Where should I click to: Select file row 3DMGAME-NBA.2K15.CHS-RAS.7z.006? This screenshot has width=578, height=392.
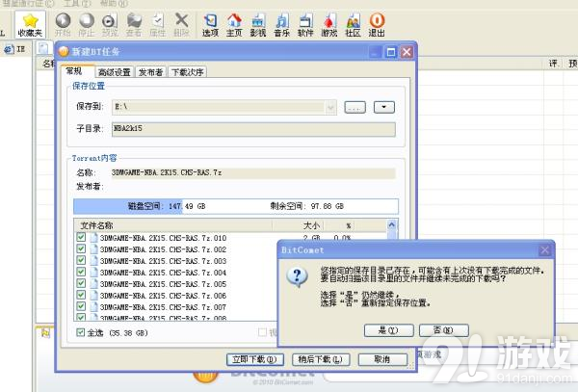(163, 296)
